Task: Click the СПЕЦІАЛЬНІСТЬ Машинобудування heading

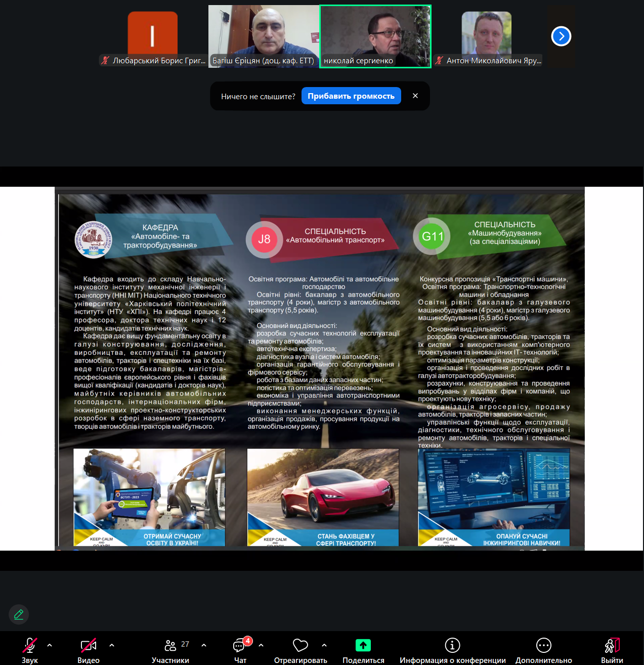Action: (x=505, y=233)
